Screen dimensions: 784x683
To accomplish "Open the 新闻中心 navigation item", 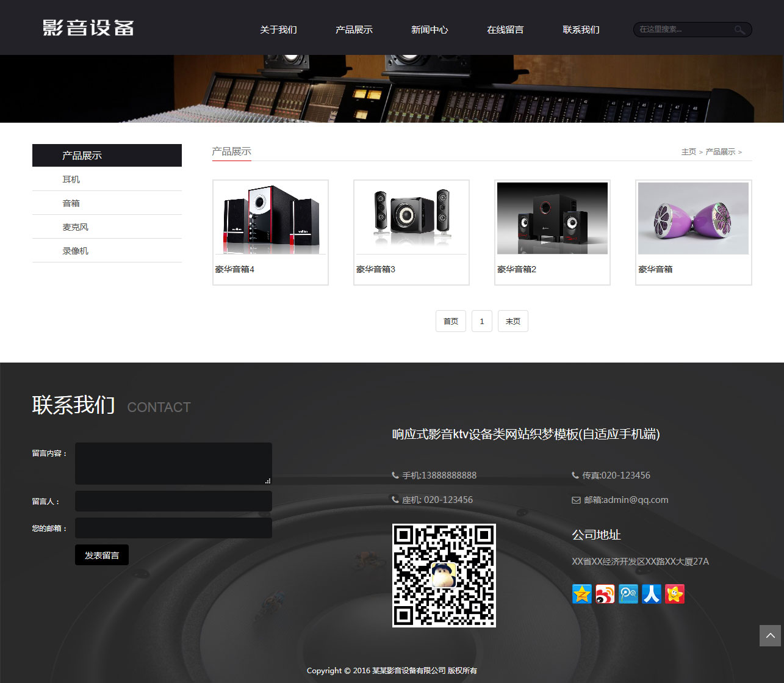I will pyautogui.click(x=430, y=29).
